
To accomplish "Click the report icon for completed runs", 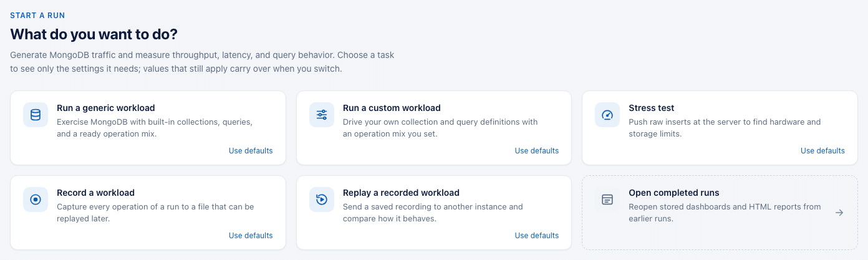I will [607, 200].
